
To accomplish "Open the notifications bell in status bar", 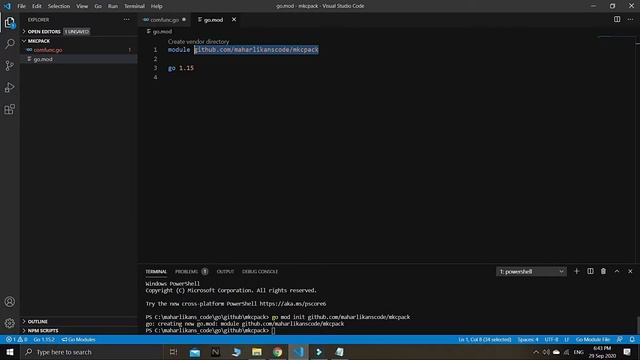I will point(632,340).
